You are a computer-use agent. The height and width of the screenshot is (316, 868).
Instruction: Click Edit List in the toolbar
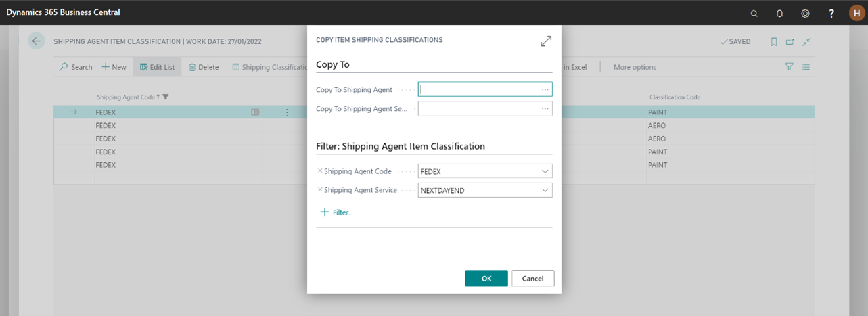pos(157,67)
